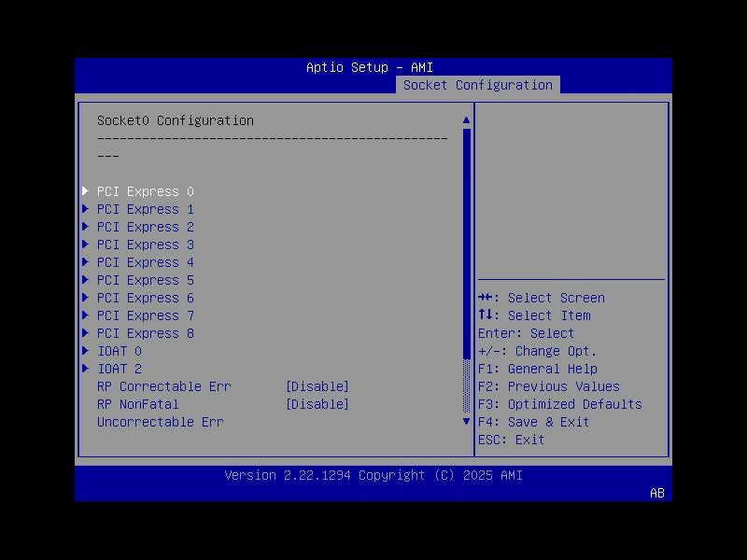Switch to the Socket Configuration tab
This screenshot has width=747, height=560.
pos(479,84)
